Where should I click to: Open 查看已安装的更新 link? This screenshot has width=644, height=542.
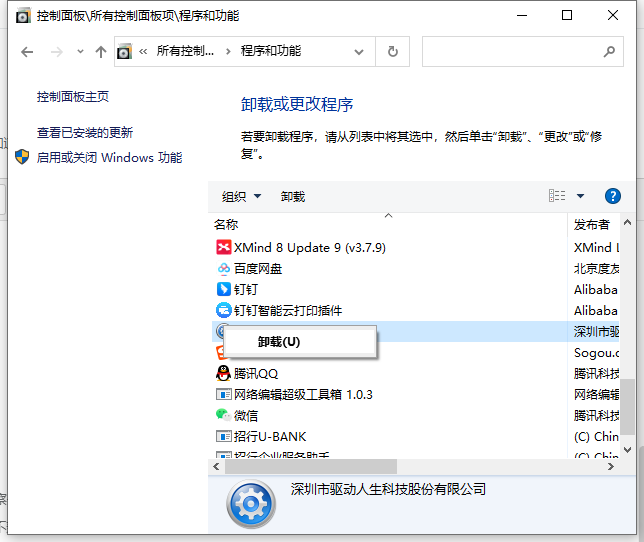point(85,133)
